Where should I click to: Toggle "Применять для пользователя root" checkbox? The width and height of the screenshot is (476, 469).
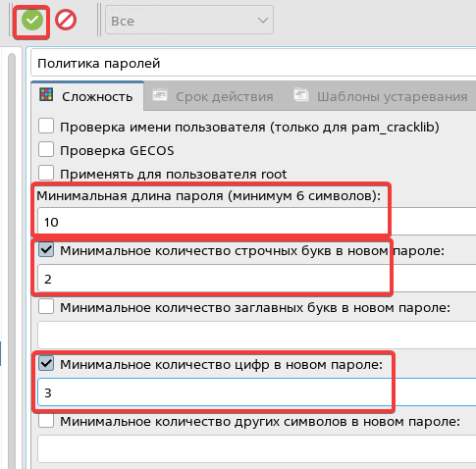pyautogui.click(x=46, y=173)
